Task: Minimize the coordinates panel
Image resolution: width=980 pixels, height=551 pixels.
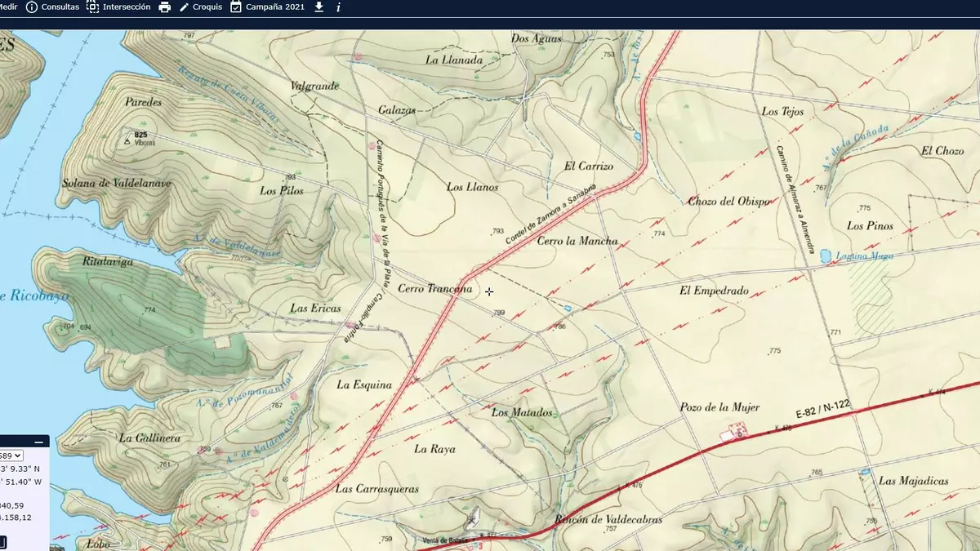Action: pyautogui.click(x=38, y=442)
